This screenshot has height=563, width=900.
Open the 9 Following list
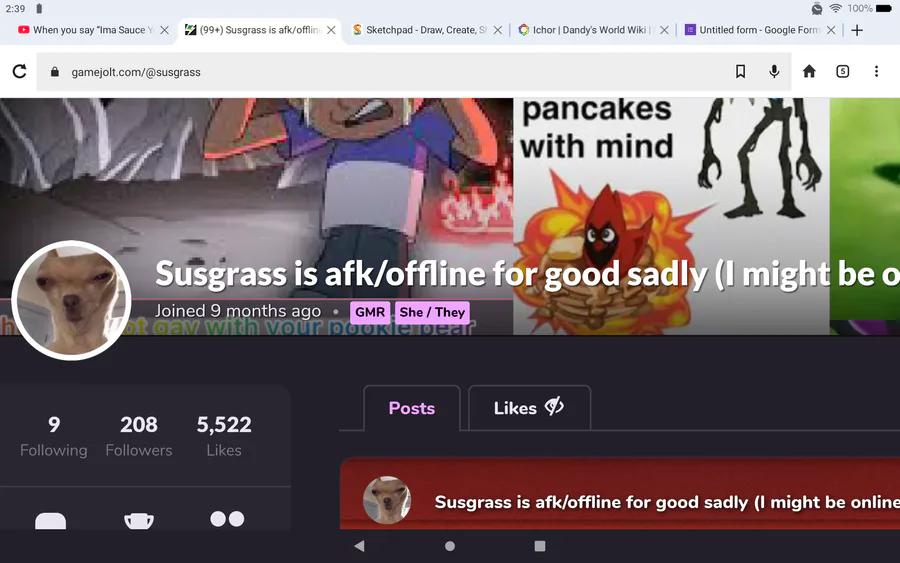click(54, 436)
